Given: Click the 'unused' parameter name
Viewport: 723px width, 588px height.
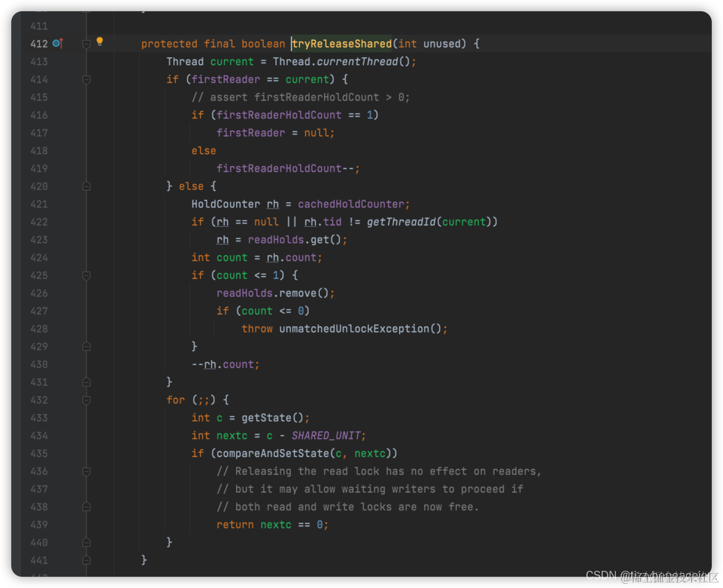Looking at the screenshot, I should (x=441, y=44).
